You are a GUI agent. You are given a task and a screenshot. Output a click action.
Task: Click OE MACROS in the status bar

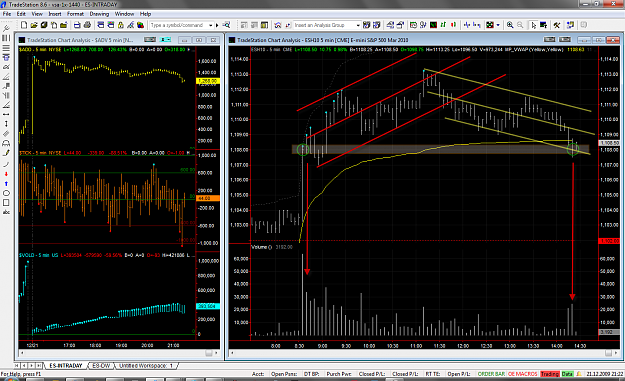coord(523,374)
